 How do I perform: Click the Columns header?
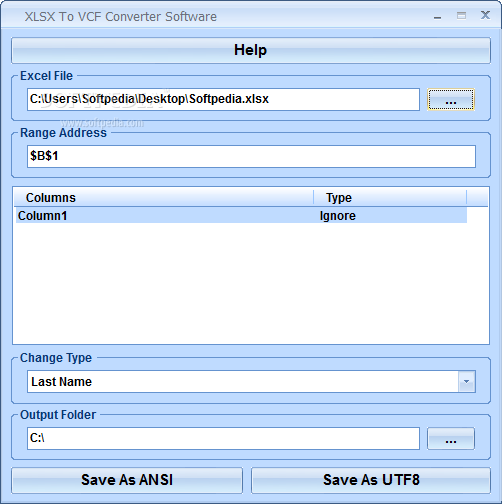pos(163,198)
